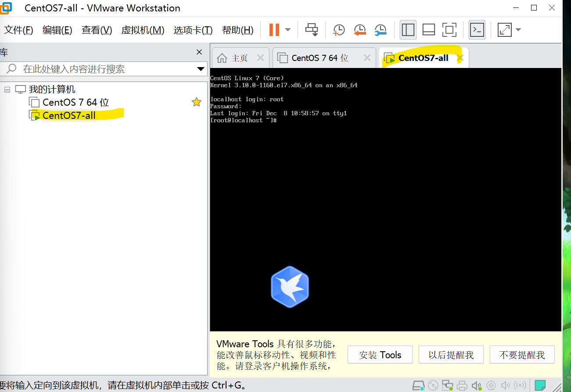
Task: Open the library search filter dropdown
Action: pos(201,69)
